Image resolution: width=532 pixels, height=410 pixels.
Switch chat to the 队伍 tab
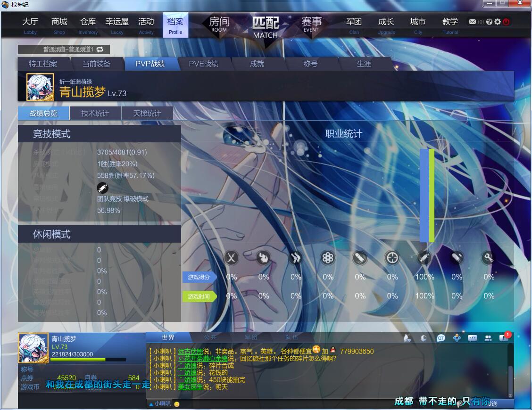click(291, 337)
